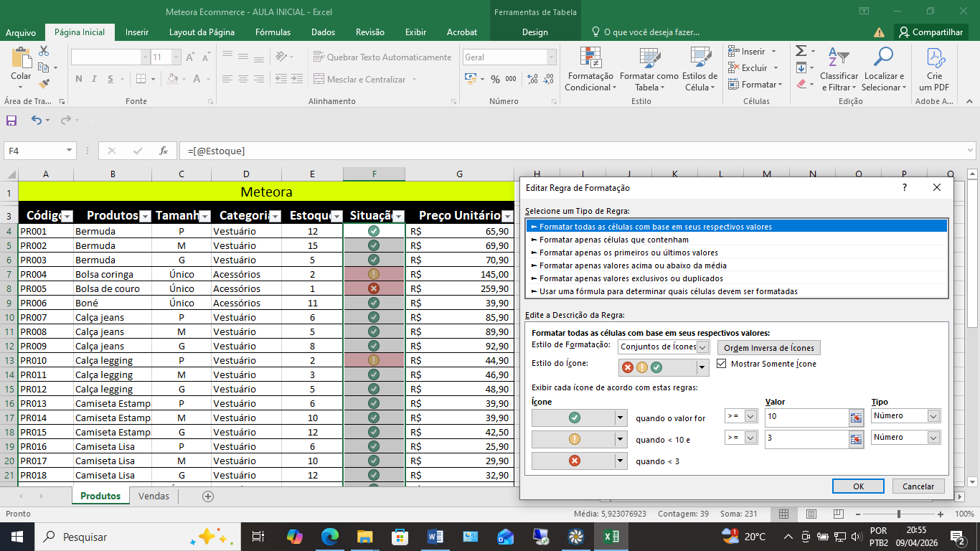Toggle italic formatting button
Viewport: 980px width, 551px height.
pyautogui.click(x=93, y=79)
